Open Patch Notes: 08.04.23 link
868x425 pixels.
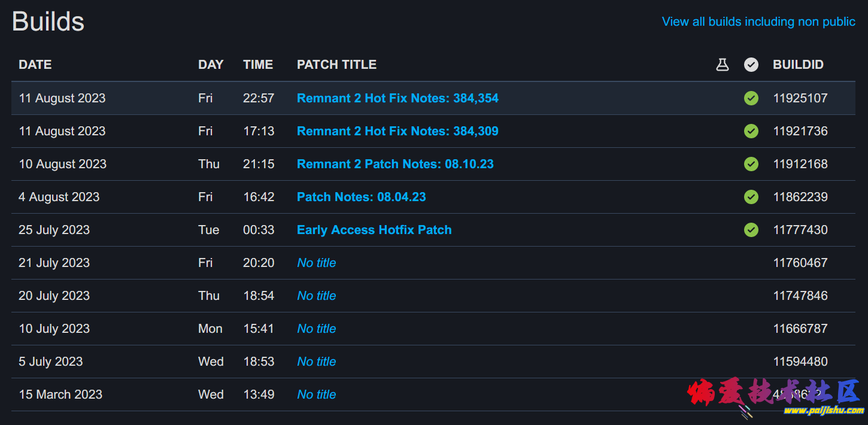[362, 197]
